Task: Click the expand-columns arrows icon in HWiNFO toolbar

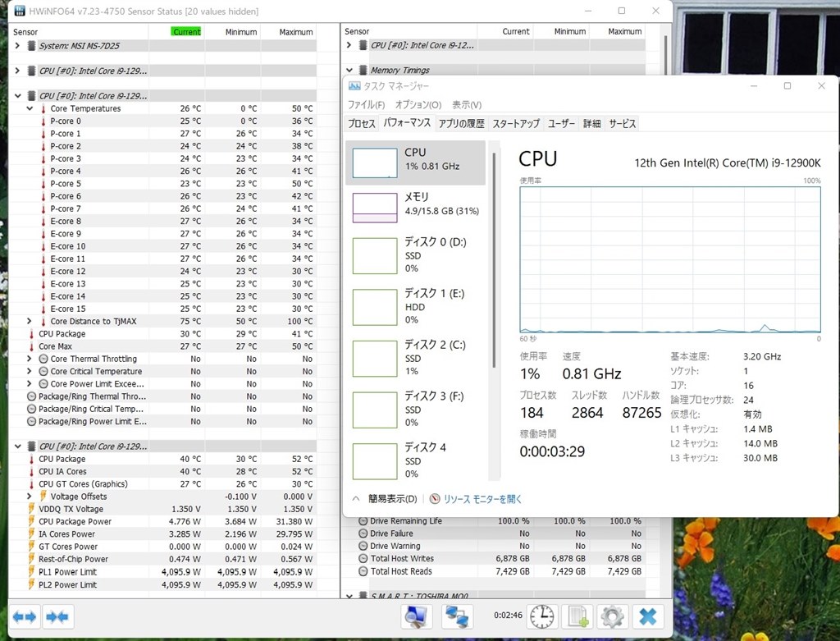Action: click(x=25, y=617)
